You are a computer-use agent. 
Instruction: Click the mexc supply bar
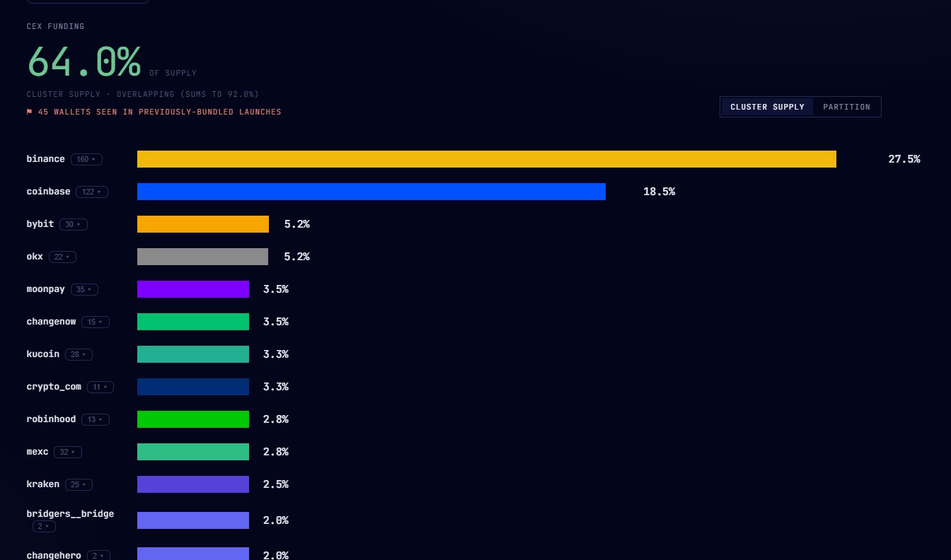pyautogui.click(x=193, y=452)
